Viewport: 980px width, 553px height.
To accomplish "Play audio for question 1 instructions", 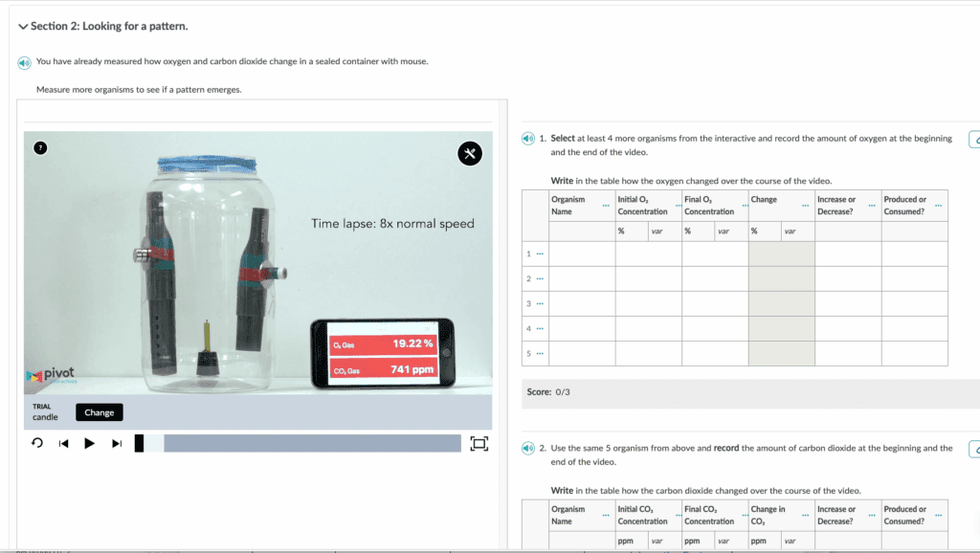I will pos(527,138).
